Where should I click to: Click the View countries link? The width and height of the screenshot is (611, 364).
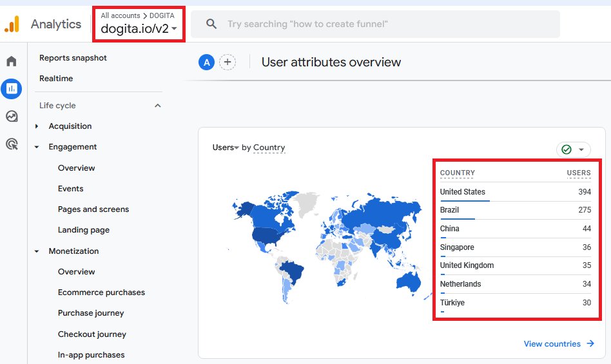click(552, 344)
